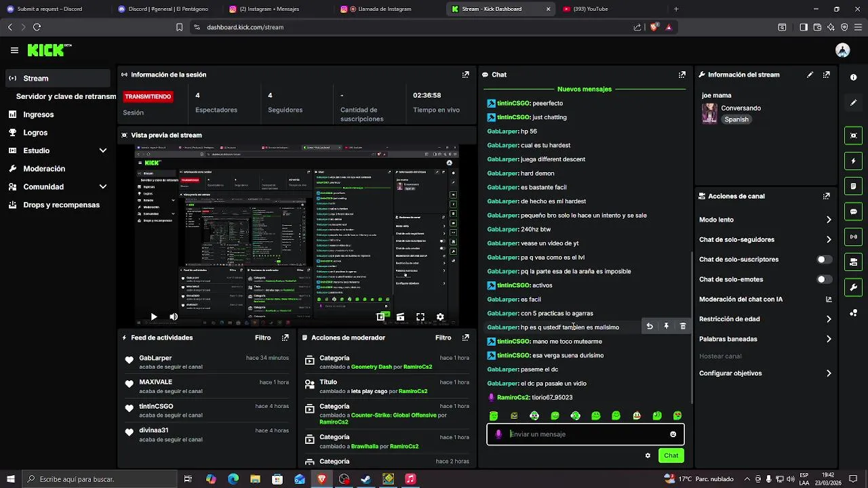868x488 pixels.
Task: Toggle the channel actions icon in right sidebar
Action: 853,262
